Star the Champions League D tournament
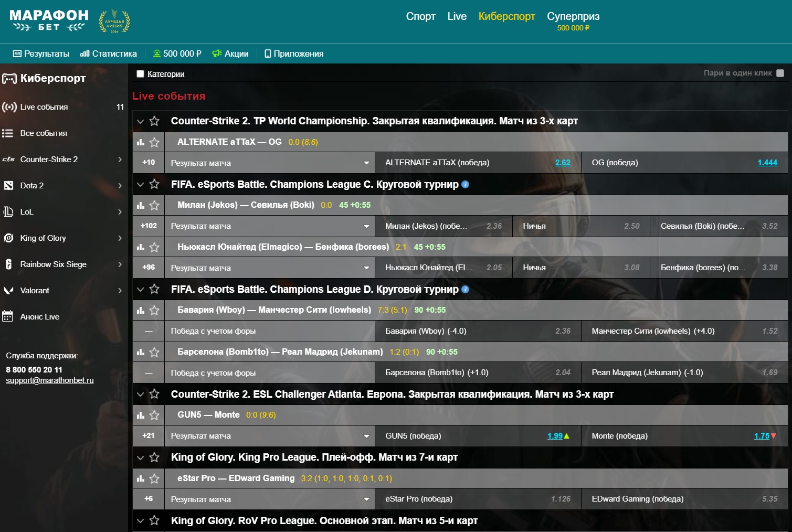Screen dimensions: 792x532 pos(154,289)
